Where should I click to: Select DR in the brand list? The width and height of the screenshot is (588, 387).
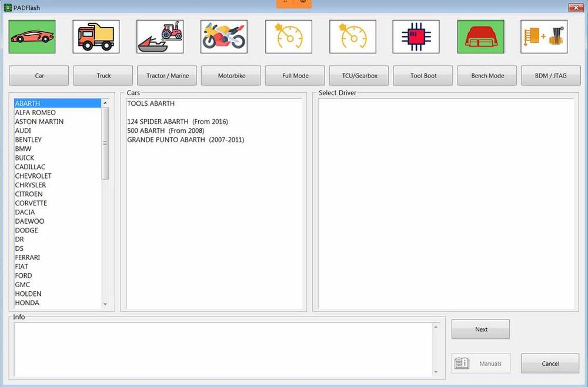(x=58, y=240)
